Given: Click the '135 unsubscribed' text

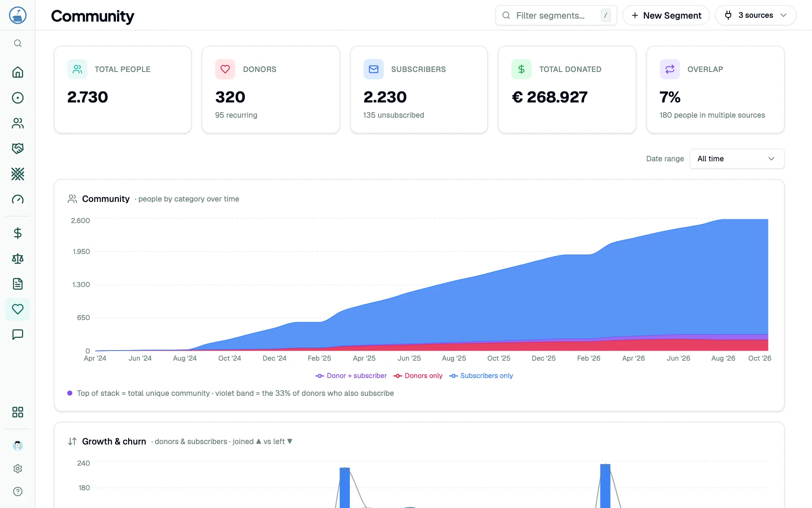Looking at the screenshot, I should point(393,115).
